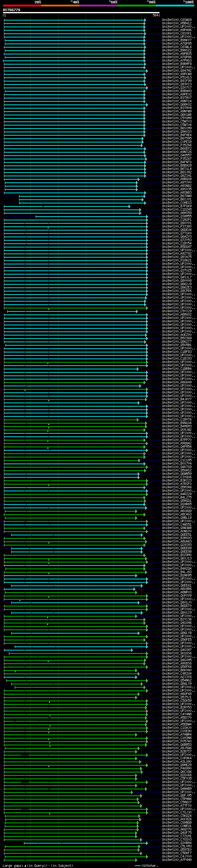This screenshot has width=197, height=868.
Task: Open hit UniRef100_A8MU02
Action: pos(177,314)
